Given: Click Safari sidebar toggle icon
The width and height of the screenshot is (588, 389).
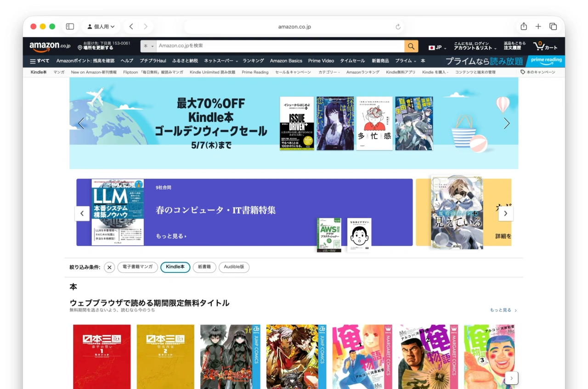Looking at the screenshot, I should point(70,27).
